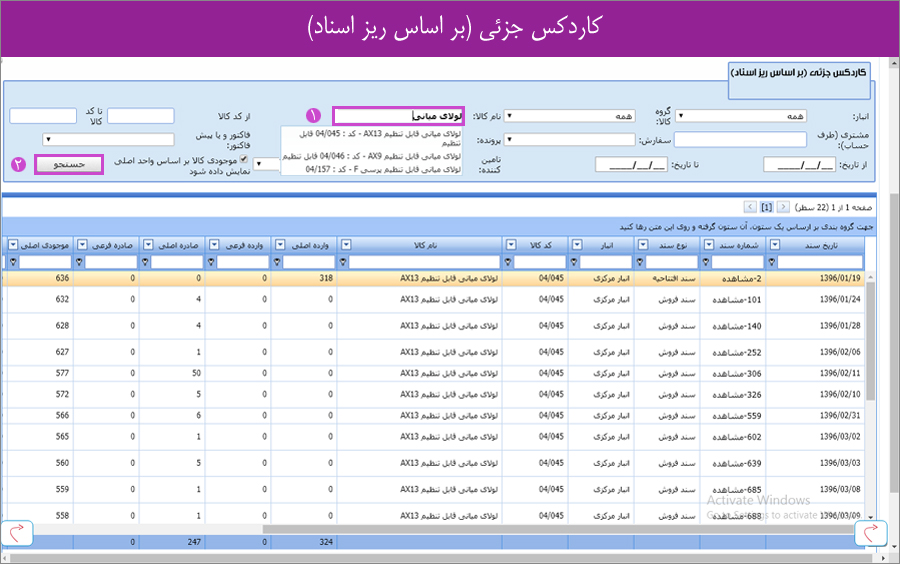The width and height of the screenshot is (900, 564).
Task: Click filter funnel icon under تاریخ سند
Action: click(772, 262)
